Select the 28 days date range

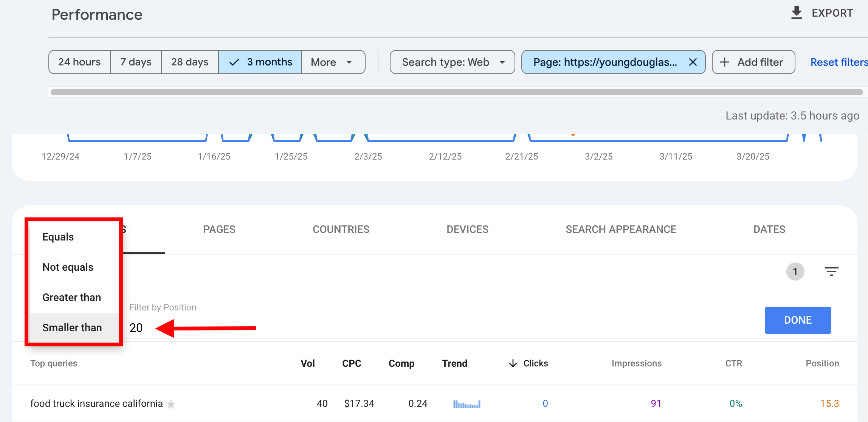coord(190,62)
